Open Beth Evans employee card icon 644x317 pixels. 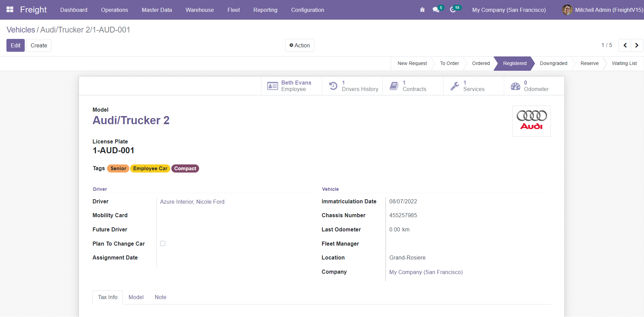click(273, 86)
